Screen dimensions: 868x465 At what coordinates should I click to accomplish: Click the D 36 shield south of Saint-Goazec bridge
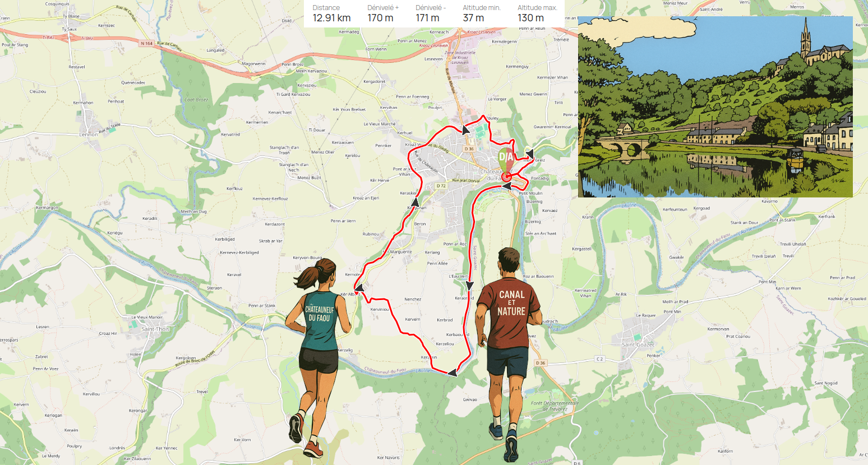(541, 363)
